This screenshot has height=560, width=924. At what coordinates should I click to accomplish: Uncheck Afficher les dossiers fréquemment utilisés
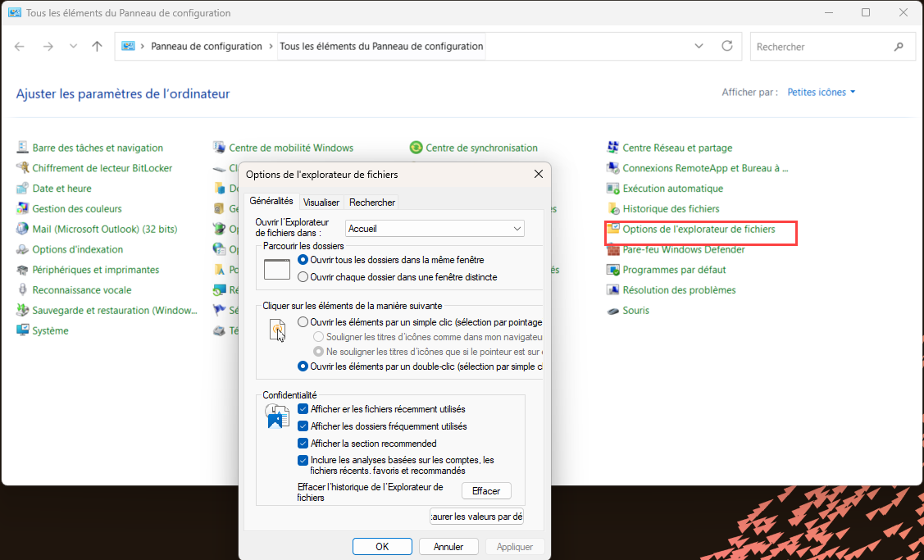(303, 426)
